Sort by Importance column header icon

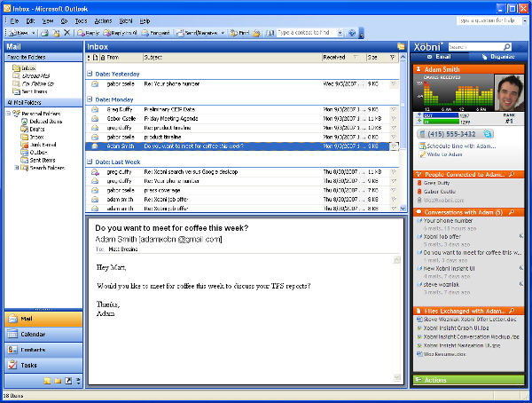(90, 58)
